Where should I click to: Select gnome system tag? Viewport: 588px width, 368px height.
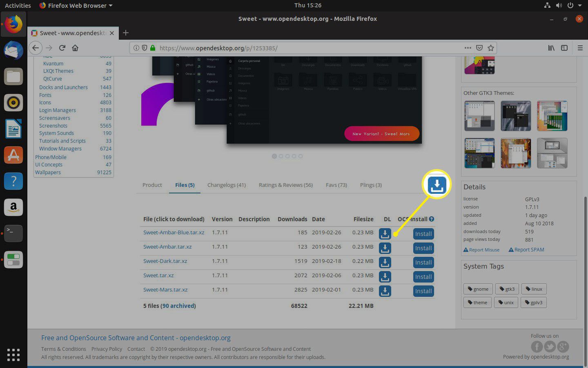[x=478, y=289]
